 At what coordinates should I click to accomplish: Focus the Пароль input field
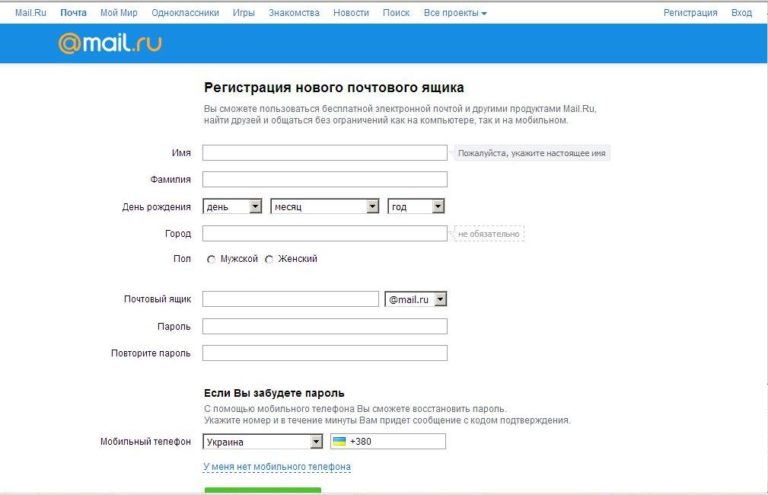(325, 326)
